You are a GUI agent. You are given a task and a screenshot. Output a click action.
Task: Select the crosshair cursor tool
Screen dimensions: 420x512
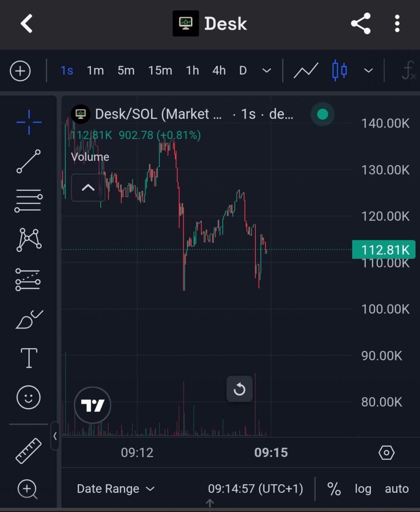tap(29, 122)
